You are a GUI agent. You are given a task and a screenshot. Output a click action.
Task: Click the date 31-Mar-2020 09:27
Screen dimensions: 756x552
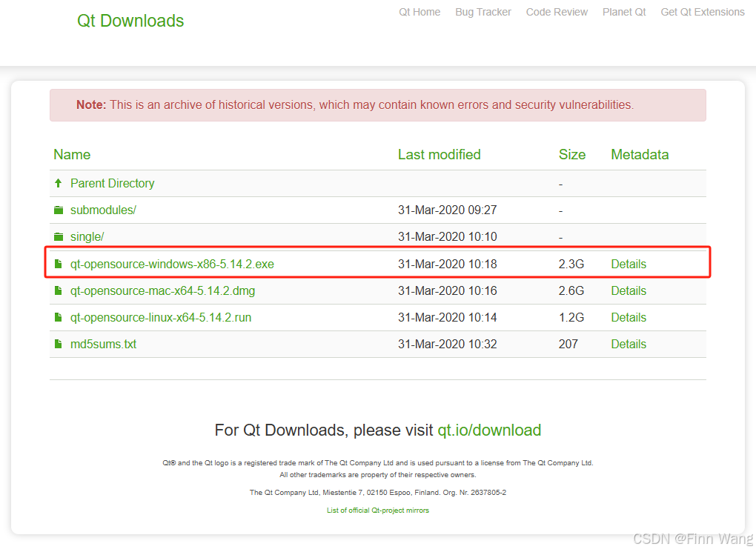447,210
